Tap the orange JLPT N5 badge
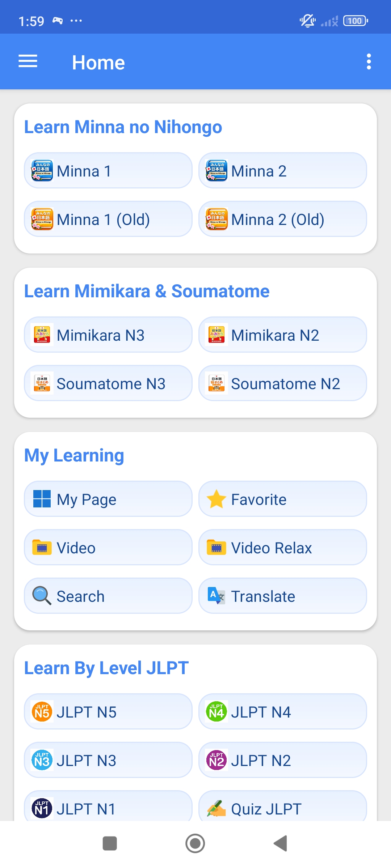The height and width of the screenshot is (868, 391). pos(42,712)
